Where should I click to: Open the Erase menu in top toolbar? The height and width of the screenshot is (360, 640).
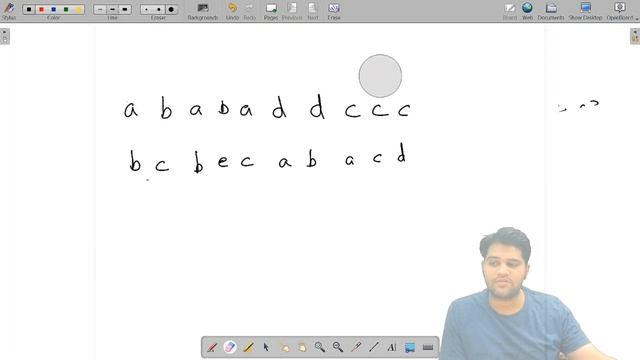click(x=334, y=11)
